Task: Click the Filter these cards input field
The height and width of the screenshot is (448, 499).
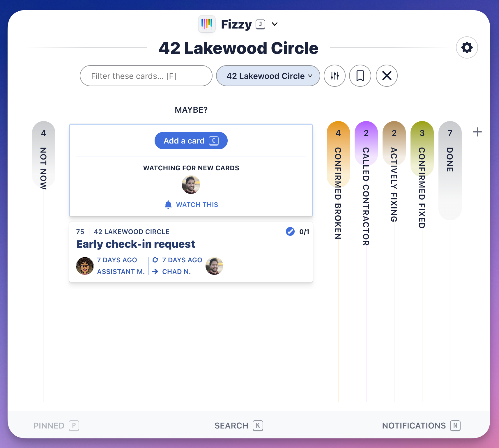Action: coord(146,76)
